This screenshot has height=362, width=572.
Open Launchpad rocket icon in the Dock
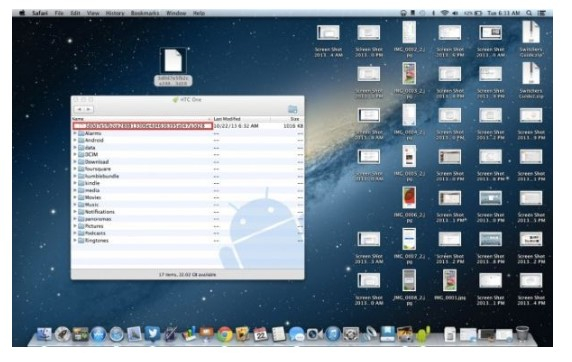point(62,334)
